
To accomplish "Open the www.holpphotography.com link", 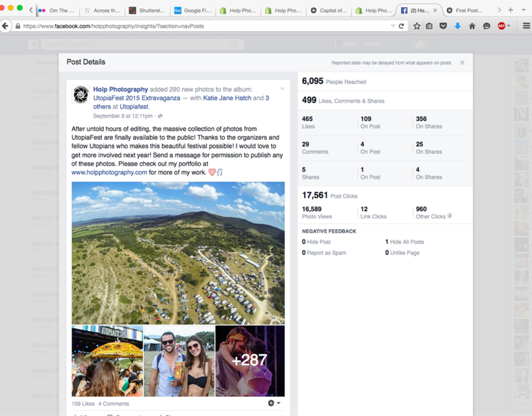I will [x=109, y=172].
